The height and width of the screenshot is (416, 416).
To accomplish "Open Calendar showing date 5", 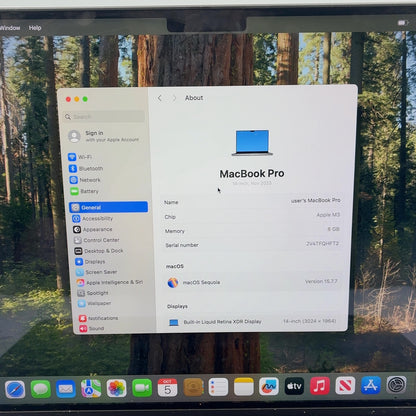I will pyautogui.click(x=167, y=388).
